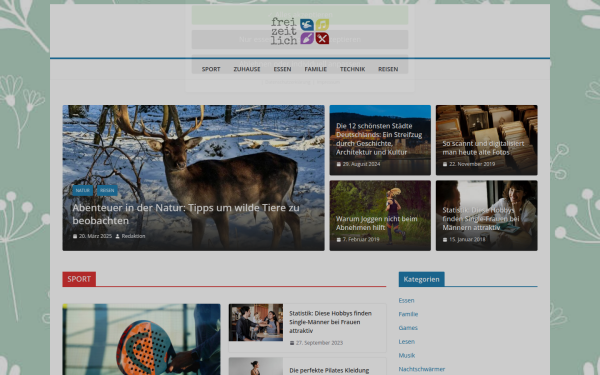Open Single-Frauen hobbies statistic article
This screenshot has height=375, width=600.
(x=481, y=218)
